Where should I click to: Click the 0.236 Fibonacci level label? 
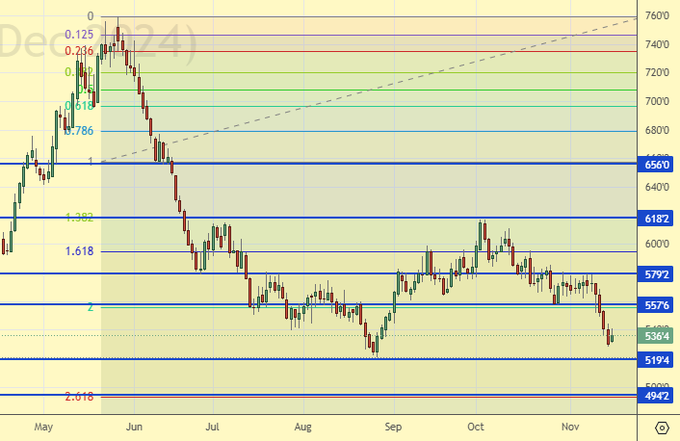[x=80, y=51]
